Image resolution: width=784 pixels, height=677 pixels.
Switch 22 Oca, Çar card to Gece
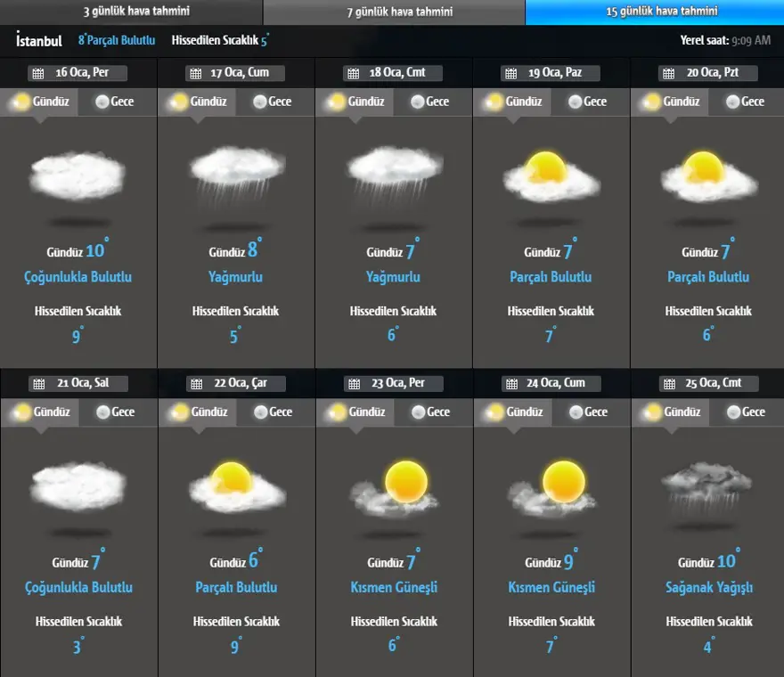coord(273,412)
